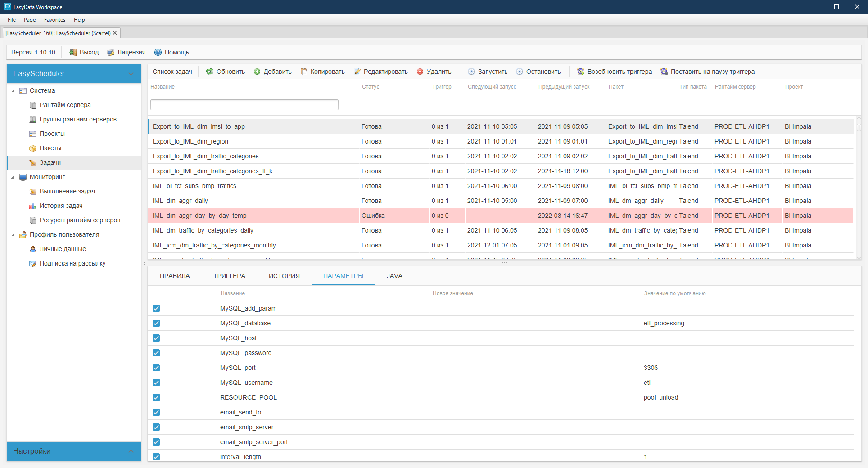
Task: Switch to the ПРАВИЛА tab
Action: tap(175, 276)
